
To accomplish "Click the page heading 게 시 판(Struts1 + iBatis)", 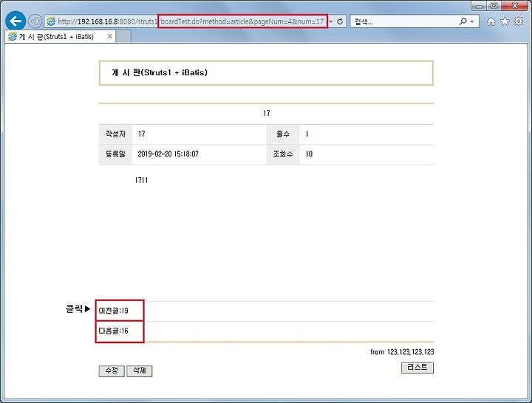I will click(160, 72).
